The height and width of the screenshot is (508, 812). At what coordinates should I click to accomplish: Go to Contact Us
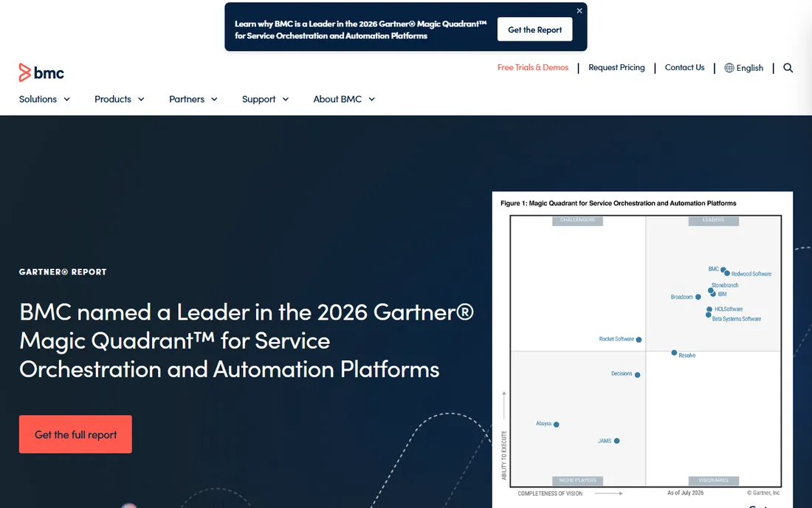(x=684, y=67)
